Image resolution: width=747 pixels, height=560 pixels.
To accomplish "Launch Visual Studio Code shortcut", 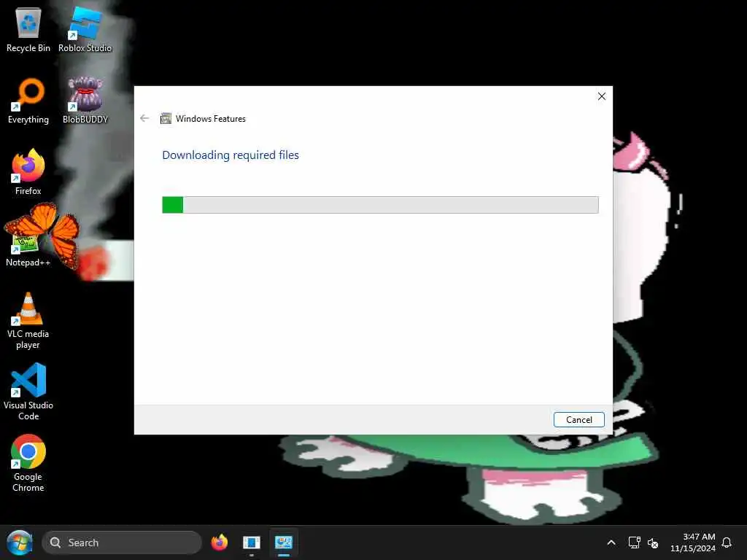I will pos(28,392).
